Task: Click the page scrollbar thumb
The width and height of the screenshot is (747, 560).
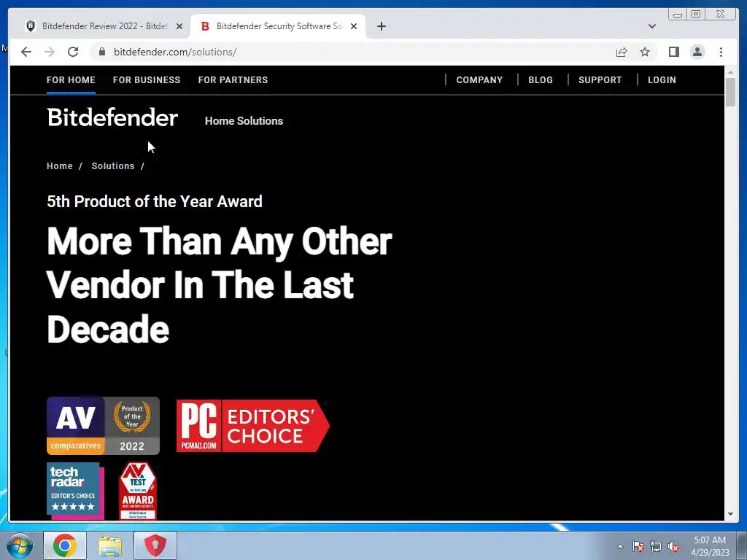Action: (x=730, y=92)
